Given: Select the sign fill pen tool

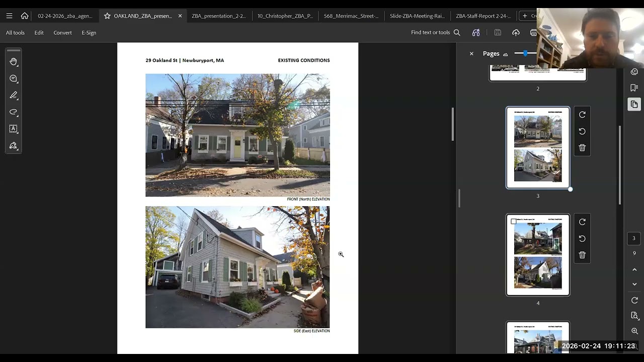Looking at the screenshot, I should [x=14, y=146].
